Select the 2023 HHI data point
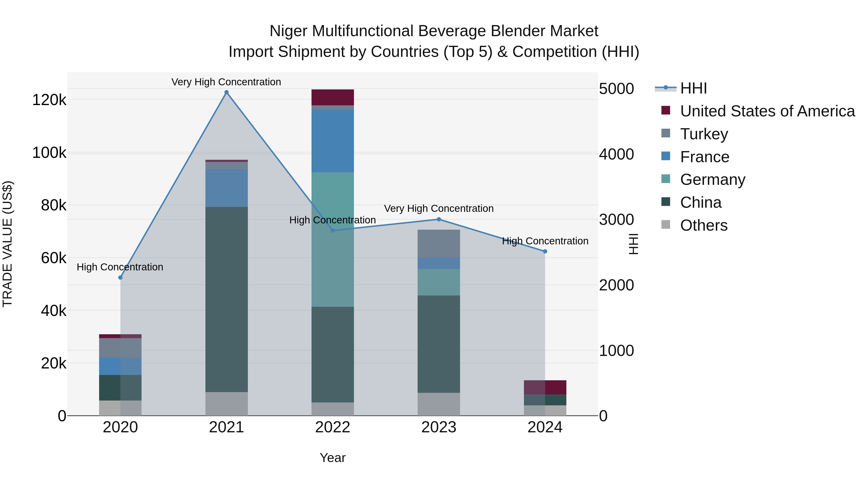 (439, 219)
